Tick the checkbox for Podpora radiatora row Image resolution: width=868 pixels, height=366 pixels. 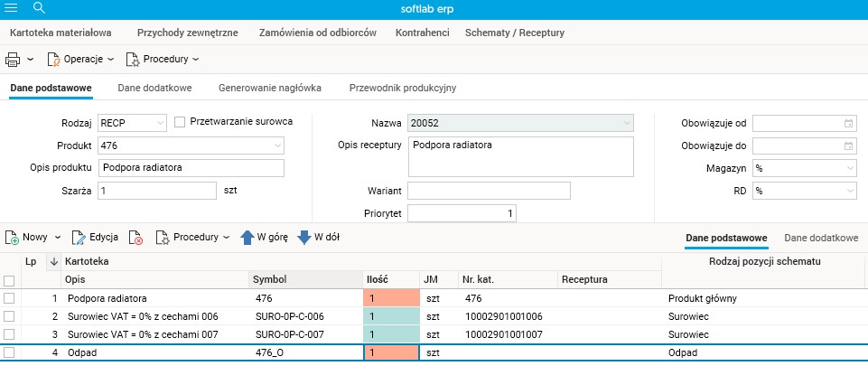[x=9, y=298]
